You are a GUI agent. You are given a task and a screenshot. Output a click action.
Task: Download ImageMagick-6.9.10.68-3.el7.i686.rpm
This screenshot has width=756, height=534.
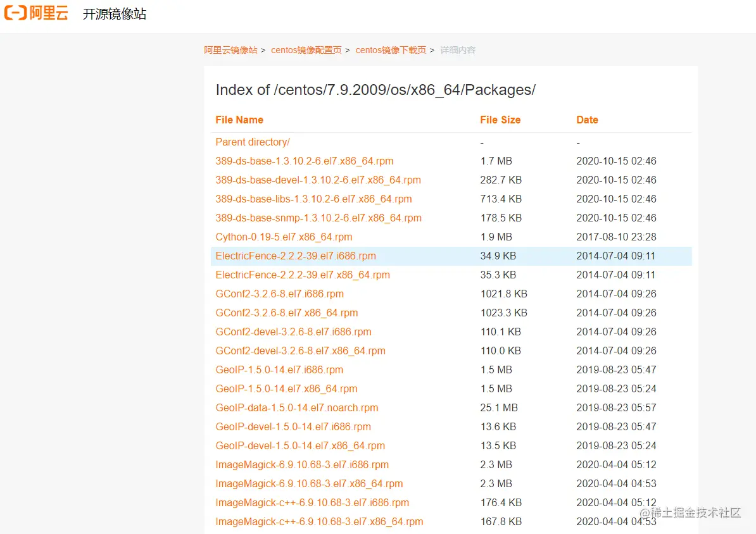click(x=302, y=465)
